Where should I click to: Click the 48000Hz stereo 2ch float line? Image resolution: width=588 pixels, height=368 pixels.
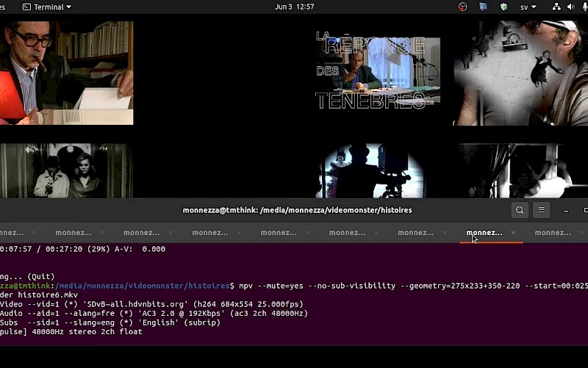[87, 332]
